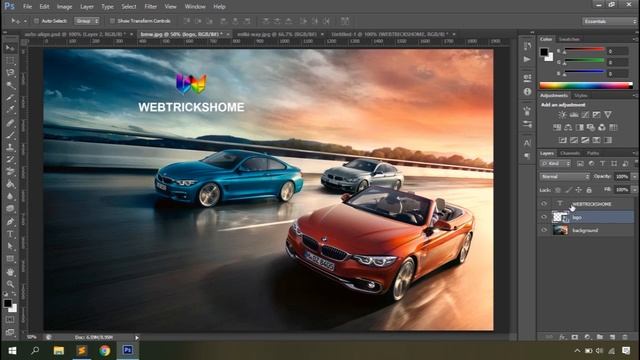Select the Move tool in toolbox

pos(10,48)
